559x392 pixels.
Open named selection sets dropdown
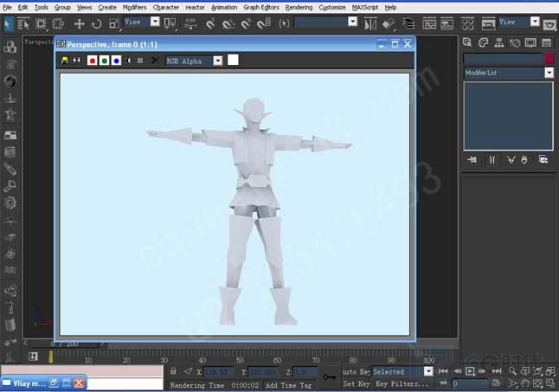pyautogui.click(x=352, y=22)
